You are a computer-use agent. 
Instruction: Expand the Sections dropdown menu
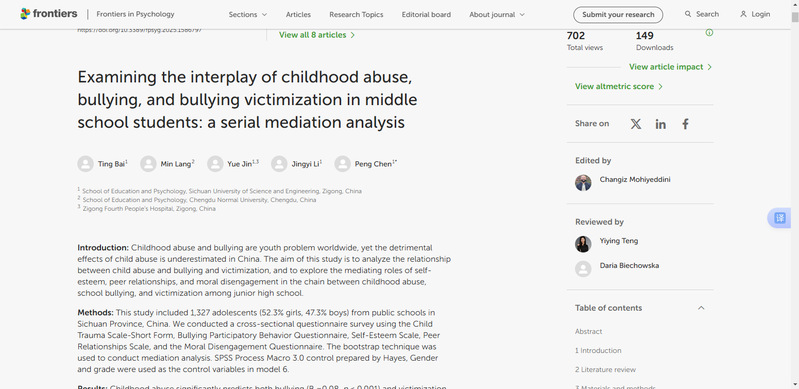[248, 14]
